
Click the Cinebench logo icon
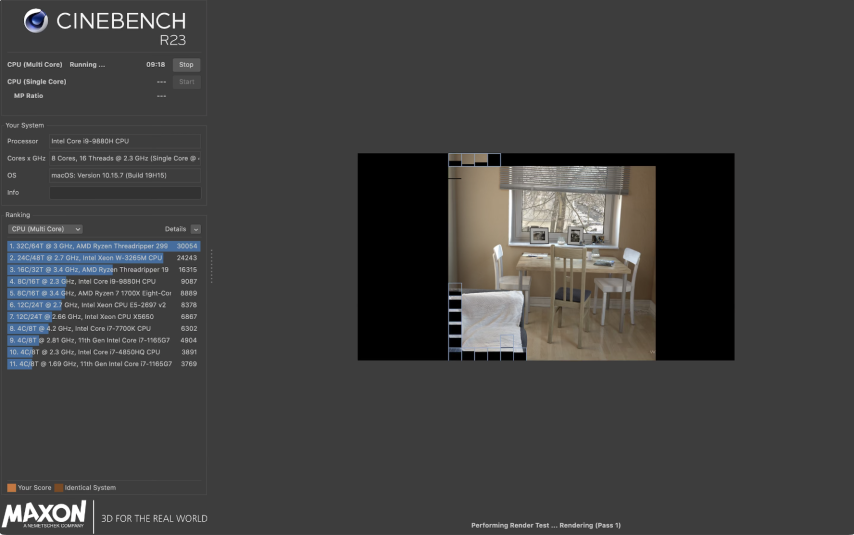[35, 21]
